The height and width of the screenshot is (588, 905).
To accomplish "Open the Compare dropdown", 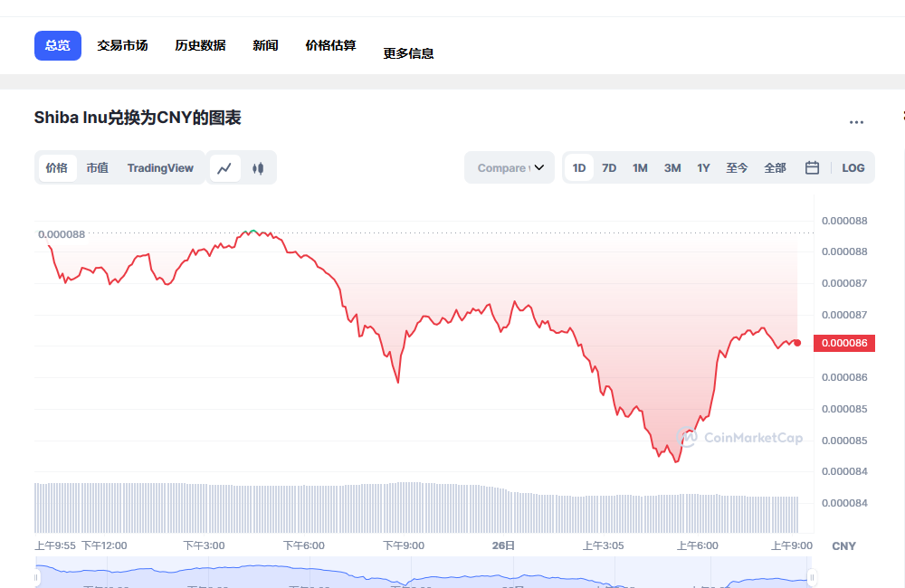I will [x=510, y=168].
